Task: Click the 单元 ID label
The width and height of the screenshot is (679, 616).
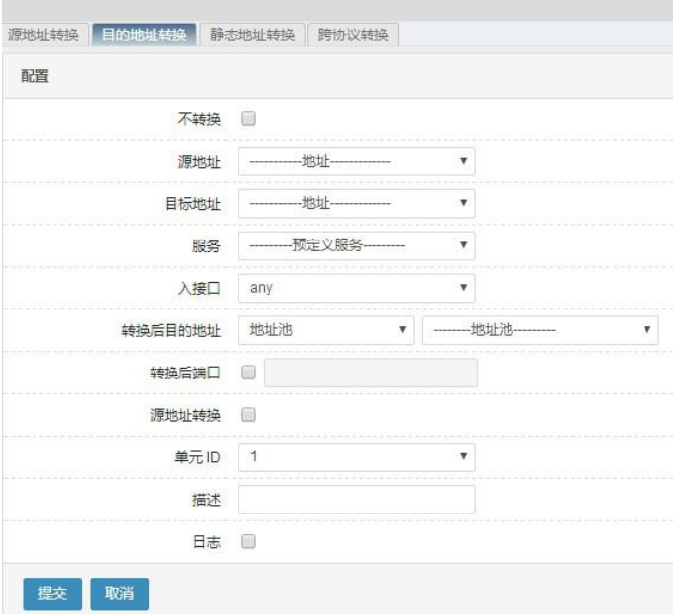Action: (x=197, y=457)
